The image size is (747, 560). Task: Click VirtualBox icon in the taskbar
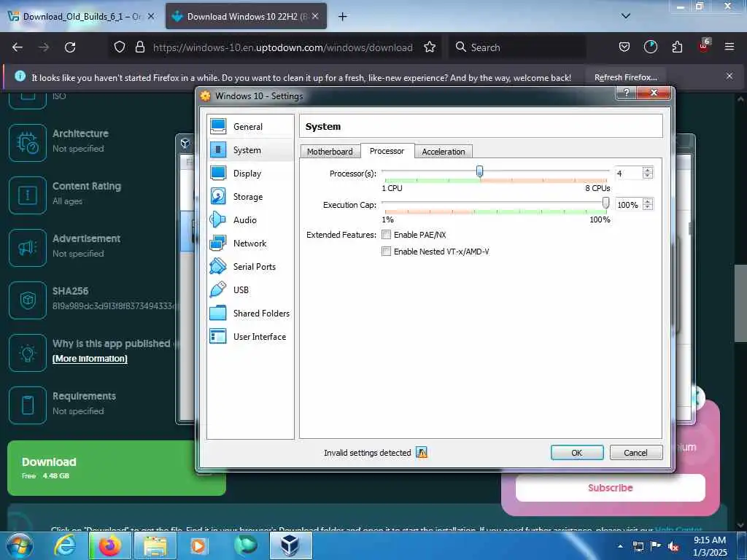click(290, 545)
